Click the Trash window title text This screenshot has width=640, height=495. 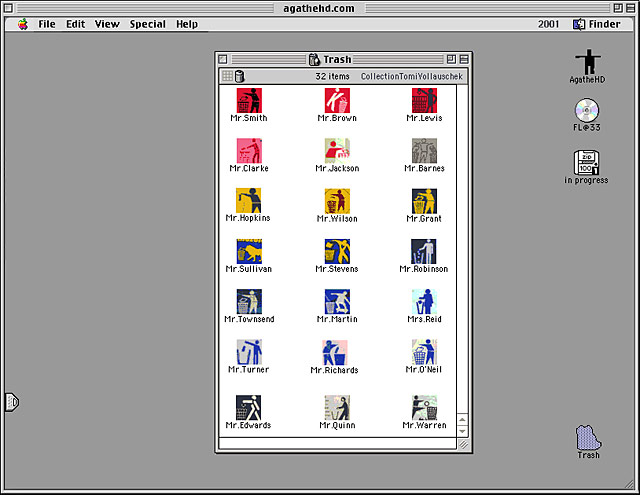(337, 60)
